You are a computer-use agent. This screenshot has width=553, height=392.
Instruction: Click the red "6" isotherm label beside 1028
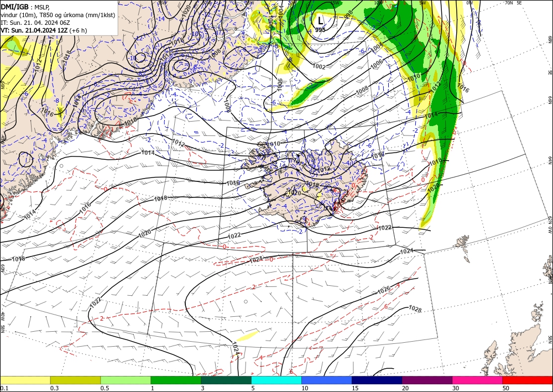386,306
